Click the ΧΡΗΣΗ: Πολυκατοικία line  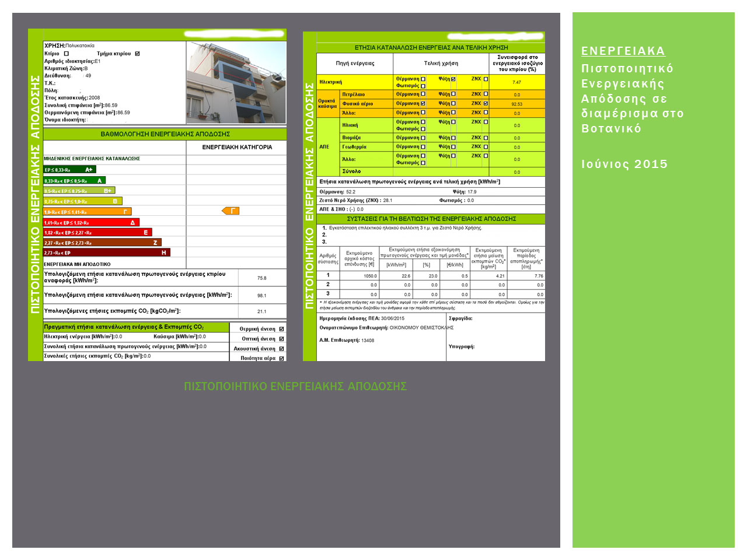pyautogui.click(x=69, y=45)
